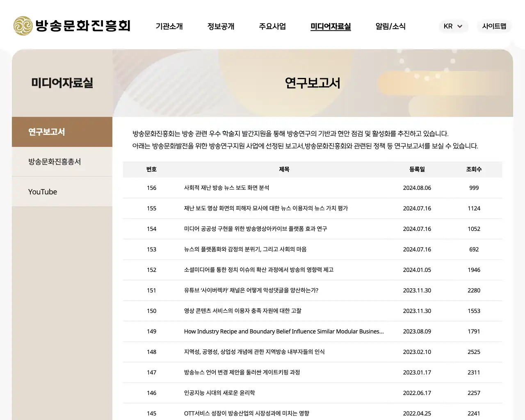Expand the language selector chevron
This screenshot has height=420, width=525.
click(x=461, y=26)
